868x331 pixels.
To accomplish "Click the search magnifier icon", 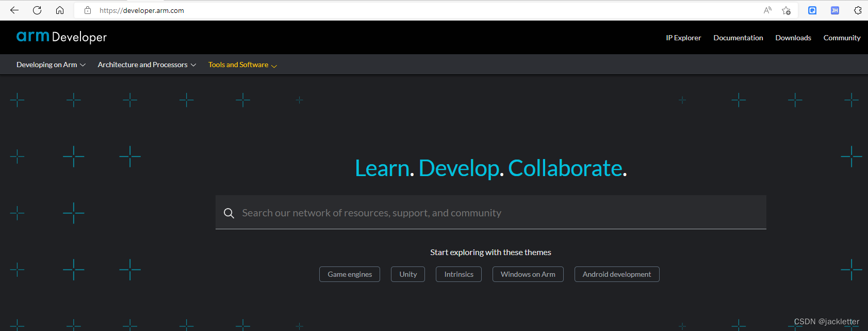I will click(x=229, y=213).
